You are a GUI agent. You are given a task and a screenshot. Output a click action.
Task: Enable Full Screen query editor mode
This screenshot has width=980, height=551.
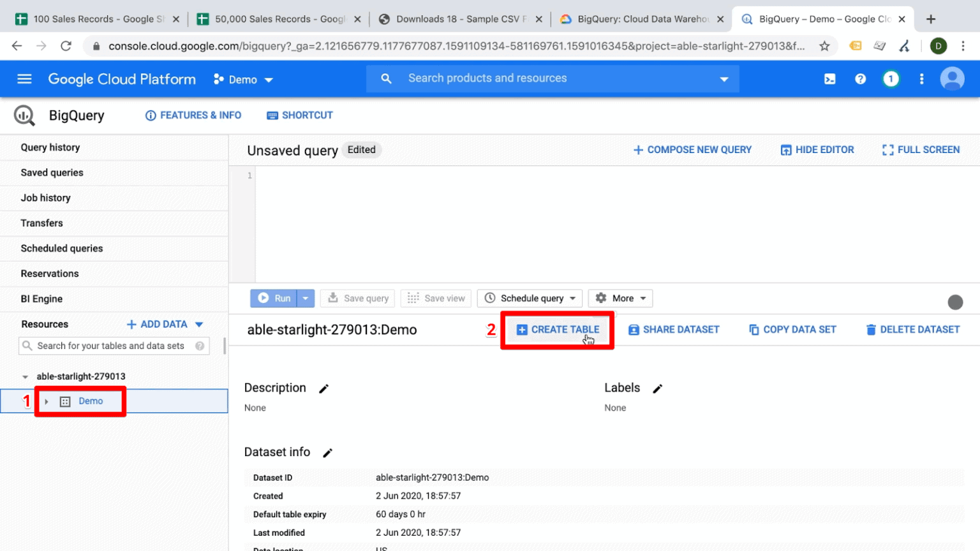921,149
